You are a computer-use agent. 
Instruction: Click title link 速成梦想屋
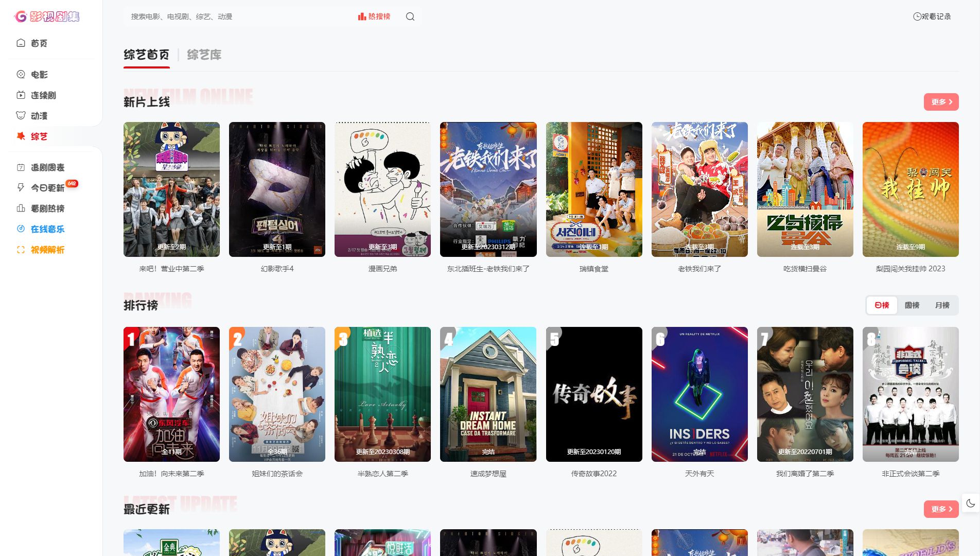[488, 474]
